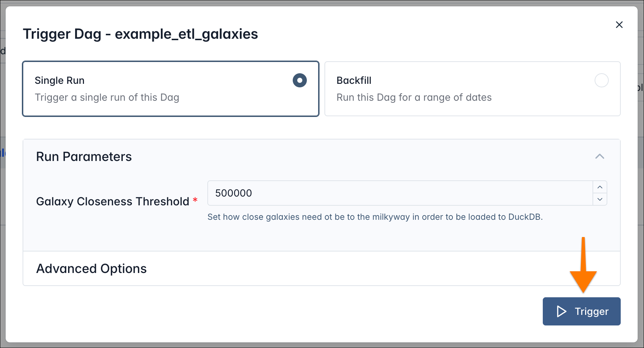Open Advanced Options to reveal more settings

pyautogui.click(x=91, y=268)
